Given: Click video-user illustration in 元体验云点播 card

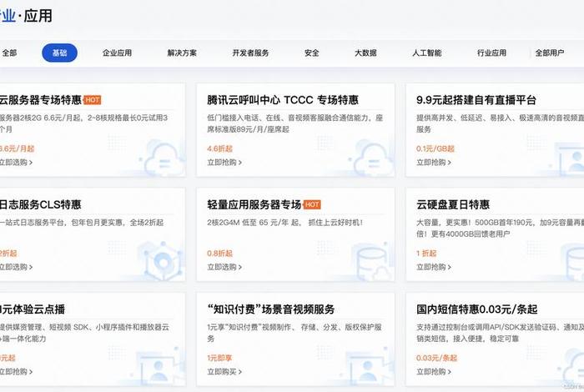Looking at the screenshot, I should tap(160, 367).
